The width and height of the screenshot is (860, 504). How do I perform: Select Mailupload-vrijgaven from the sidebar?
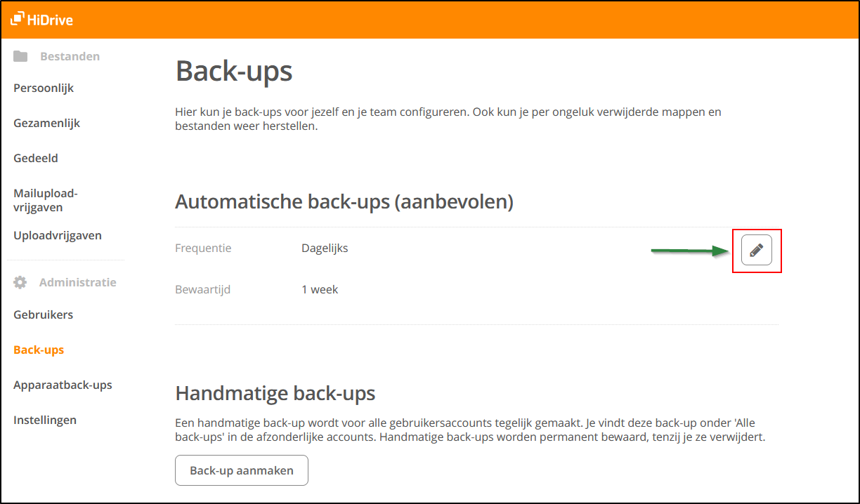[45, 200]
